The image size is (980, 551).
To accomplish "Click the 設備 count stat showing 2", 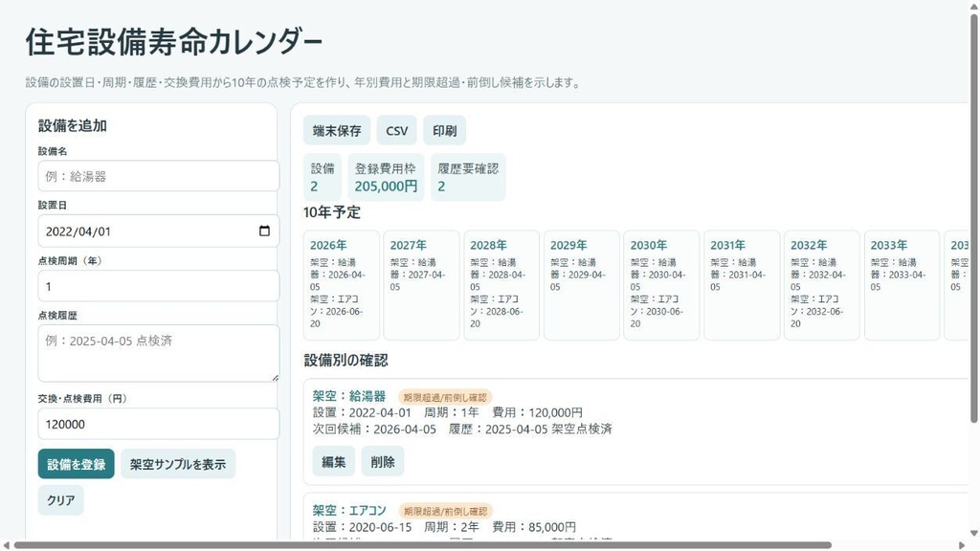I will (x=323, y=177).
